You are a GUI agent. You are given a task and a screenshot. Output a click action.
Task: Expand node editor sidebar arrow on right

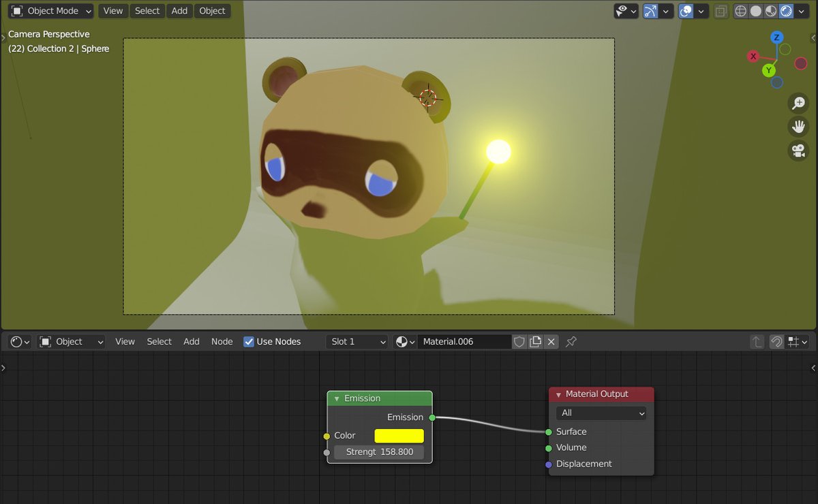[813, 368]
